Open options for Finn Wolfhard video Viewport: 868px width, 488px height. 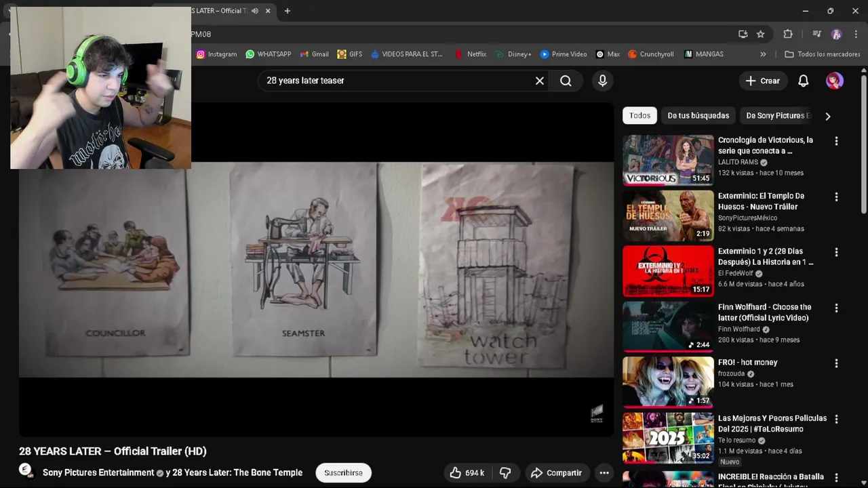836,308
